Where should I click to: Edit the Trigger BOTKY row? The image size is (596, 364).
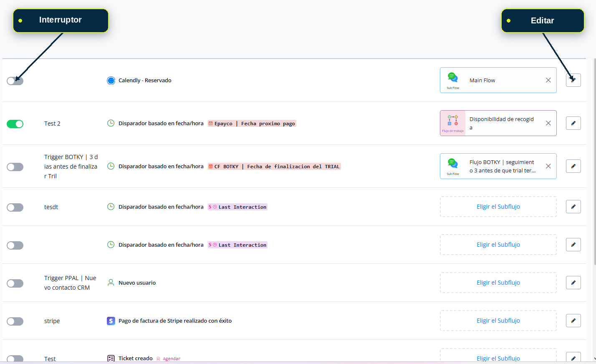[573, 166]
